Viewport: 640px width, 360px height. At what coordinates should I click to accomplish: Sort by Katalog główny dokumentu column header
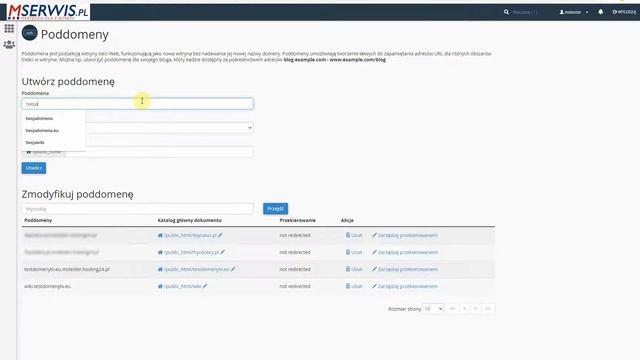tap(190, 220)
